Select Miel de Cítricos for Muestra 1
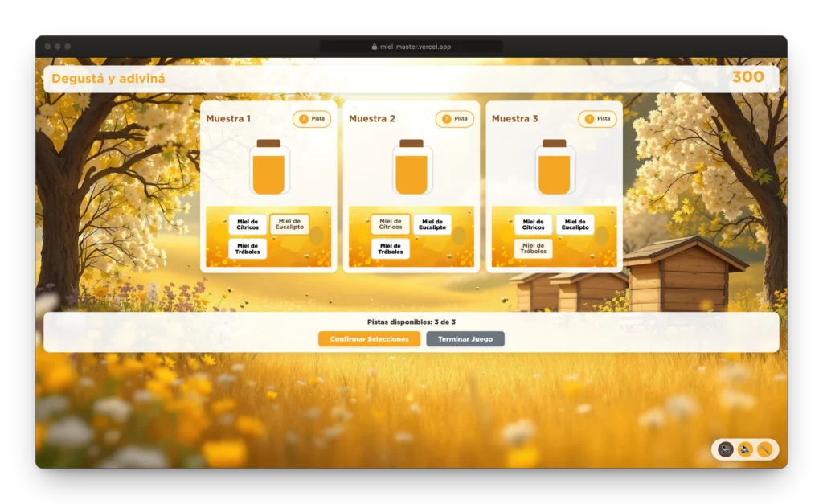Image resolution: width=823 pixels, height=504 pixels. tap(248, 225)
